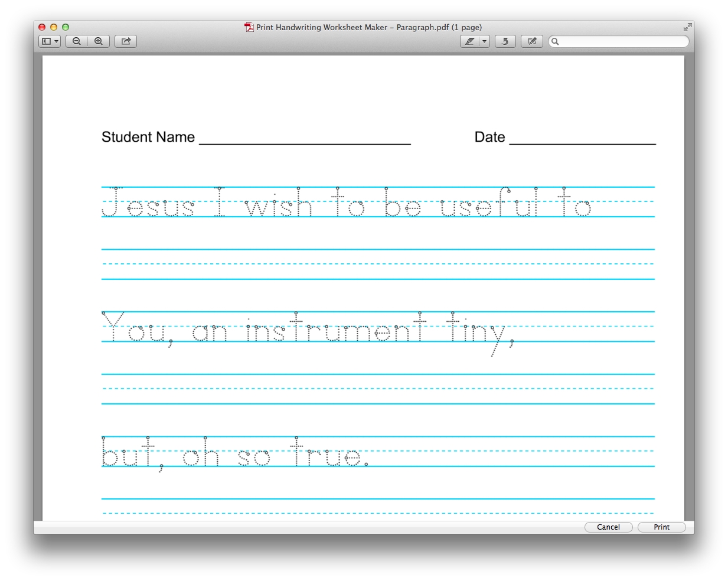Open the sidebar view options icon
This screenshot has width=728, height=581.
[47, 41]
